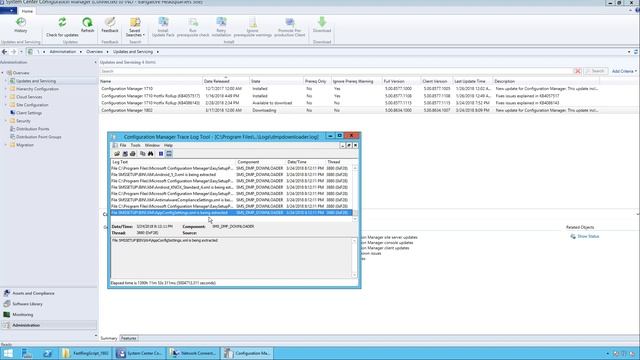The image size is (640, 360).
Task: Click the Open file icon in Trace Log toolbar
Action: [117, 154]
